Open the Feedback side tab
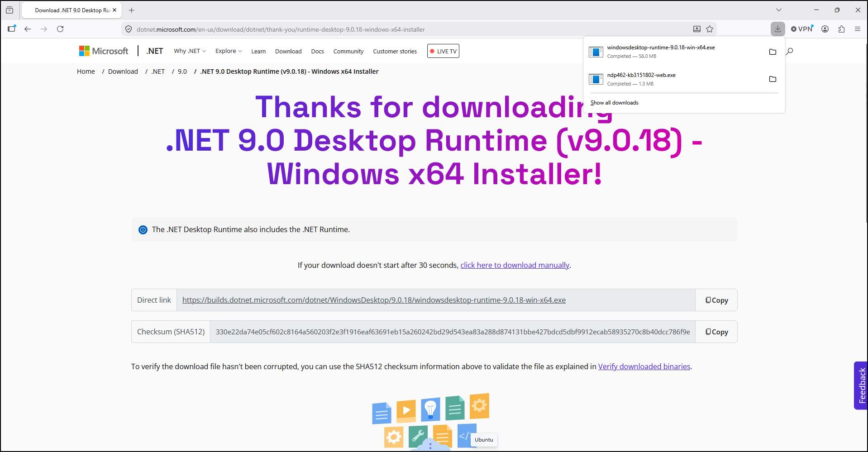 861,385
